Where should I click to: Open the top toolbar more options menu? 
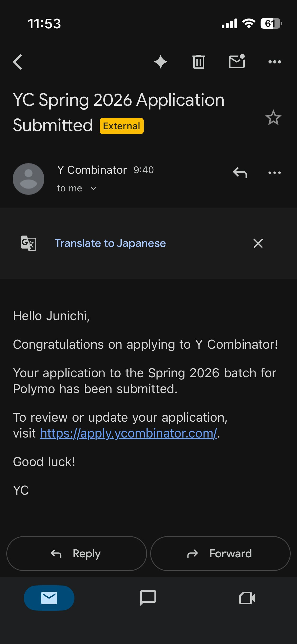[275, 62]
